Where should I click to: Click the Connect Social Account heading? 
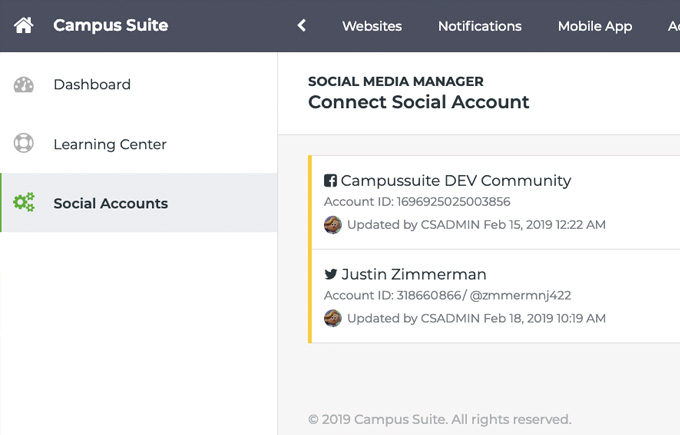(x=418, y=102)
